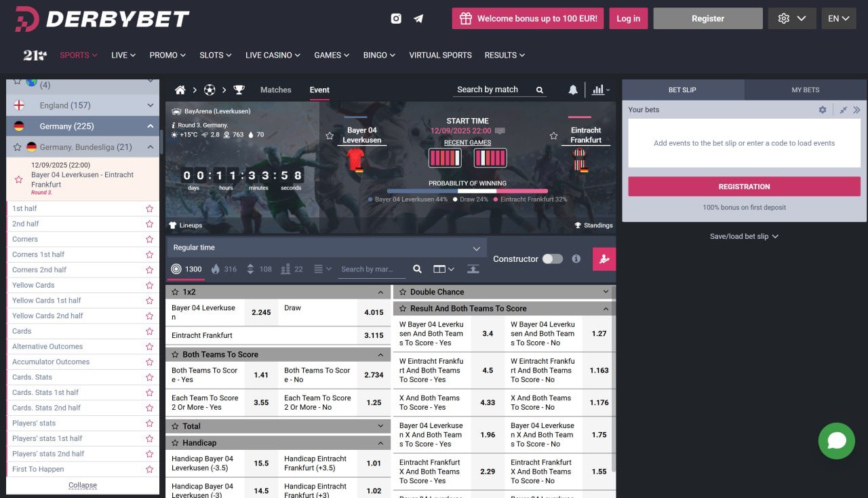Image resolution: width=868 pixels, height=498 pixels.
Task: Click the home breadcrumb icon
Action: 180,90
